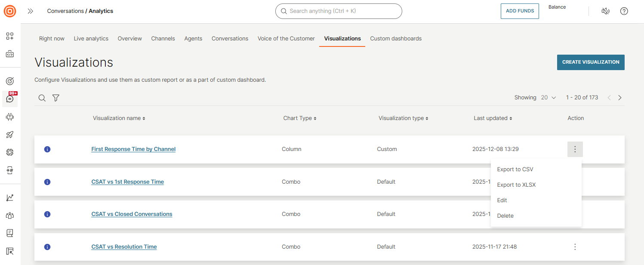Open the Voice of the Customer tab
Image resolution: width=644 pixels, height=265 pixels.
tap(286, 38)
